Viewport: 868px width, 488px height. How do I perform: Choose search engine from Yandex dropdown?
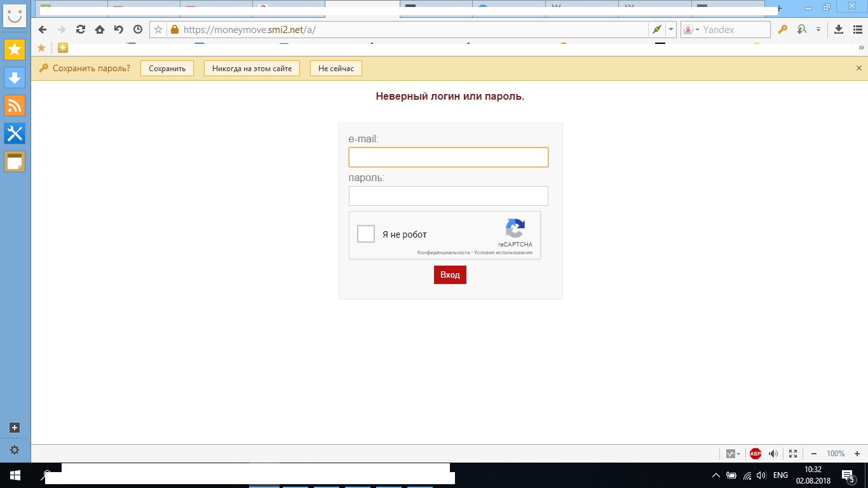point(691,30)
